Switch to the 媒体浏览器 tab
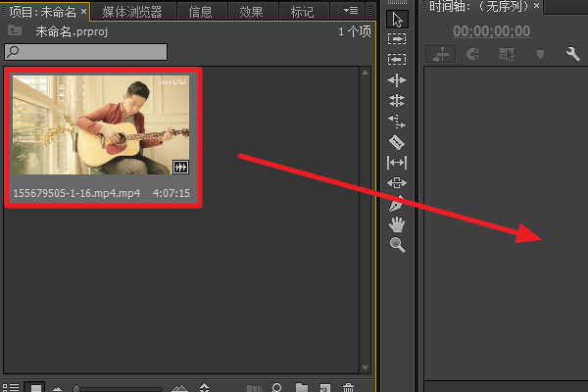The image size is (588, 392). click(132, 12)
